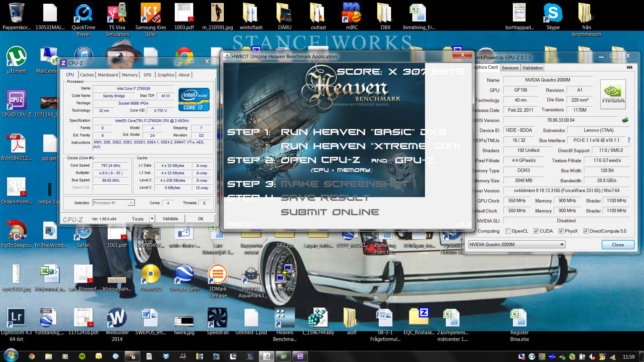The image size is (644, 362).
Task: Click the Dropbox icon in the taskbar
Action: click(x=166, y=356)
